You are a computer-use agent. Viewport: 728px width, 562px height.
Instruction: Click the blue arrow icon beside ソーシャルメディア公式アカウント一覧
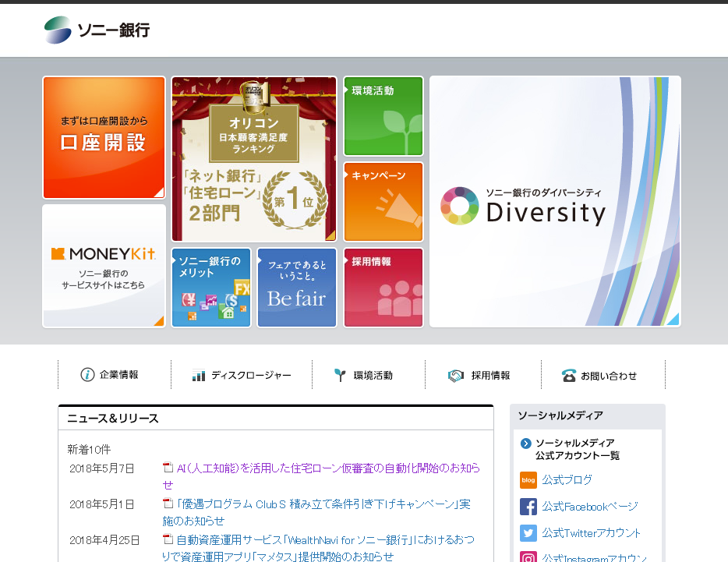coord(525,443)
